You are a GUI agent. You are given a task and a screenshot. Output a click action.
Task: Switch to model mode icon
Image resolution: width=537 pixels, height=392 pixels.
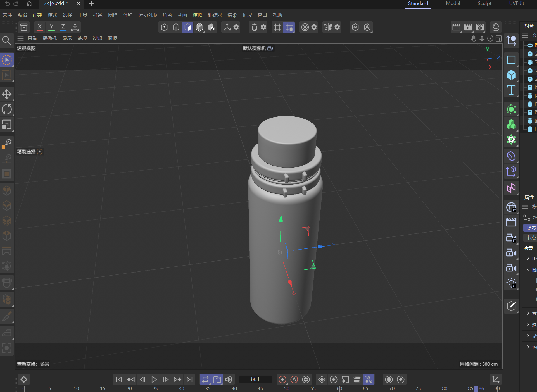tap(199, 27)
